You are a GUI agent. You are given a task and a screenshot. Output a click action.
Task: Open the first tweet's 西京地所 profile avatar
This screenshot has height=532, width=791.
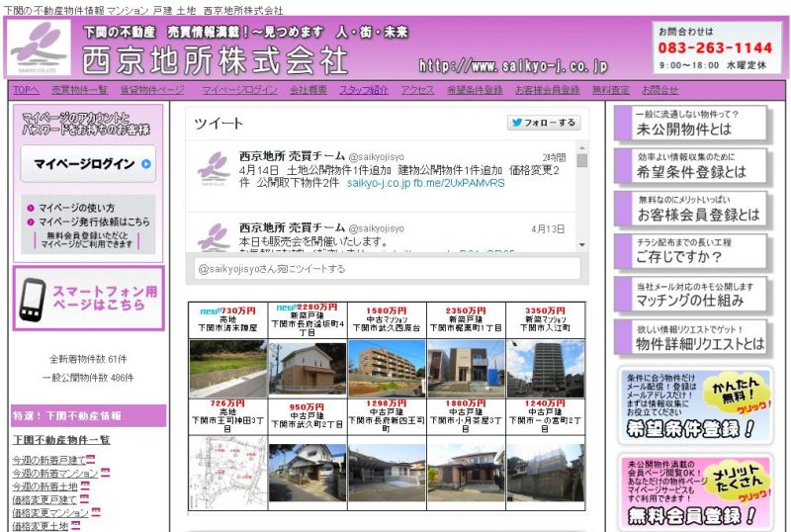[x=213, y=168]
